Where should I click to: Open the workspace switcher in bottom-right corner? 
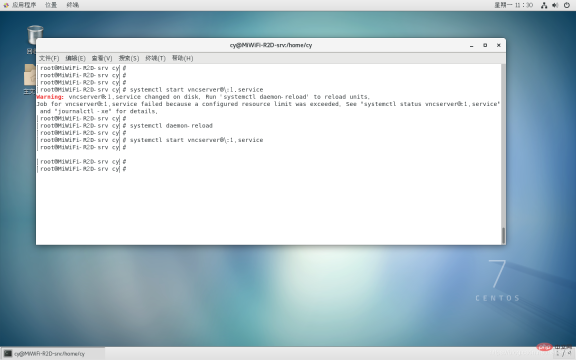tap(564, 353)
